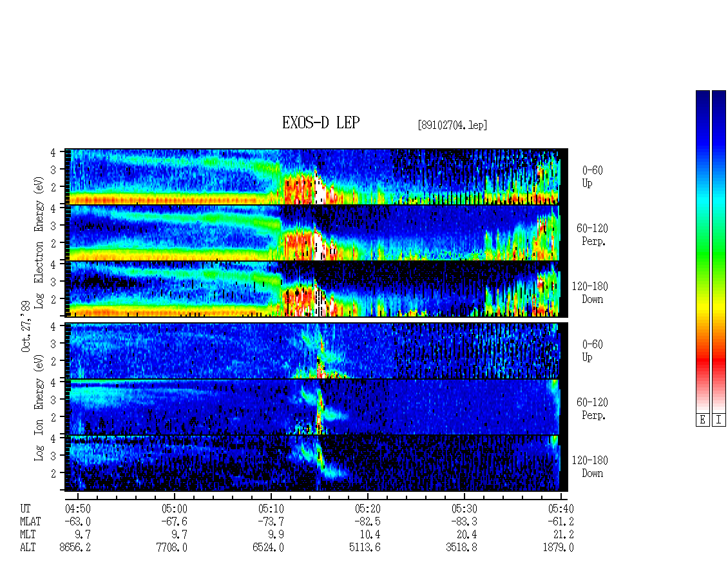Click the 60-120 Perp. label beside electron panel

point(592,235)
